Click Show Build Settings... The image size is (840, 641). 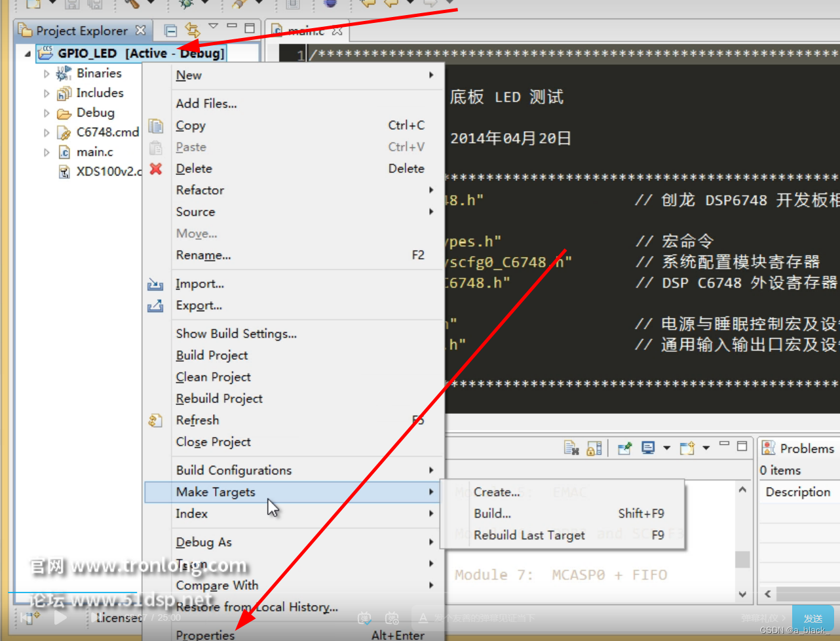click(294, 334)
